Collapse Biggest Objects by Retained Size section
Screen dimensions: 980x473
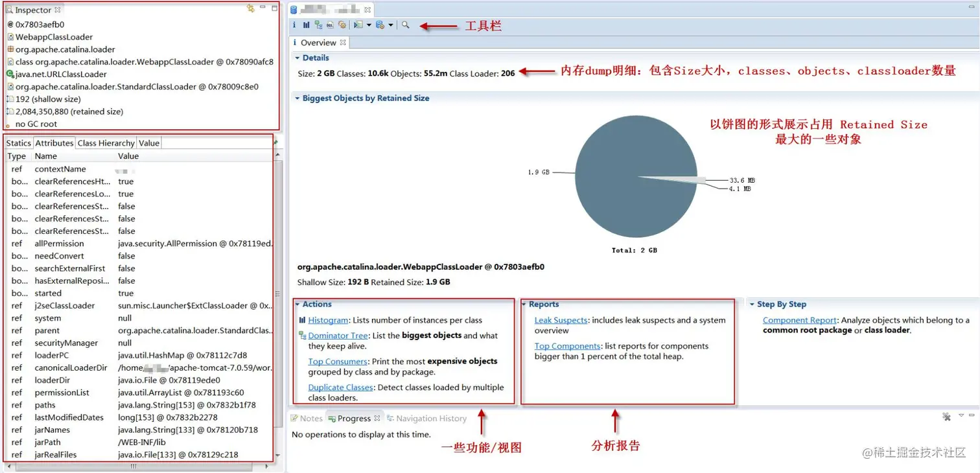point(297,98)
